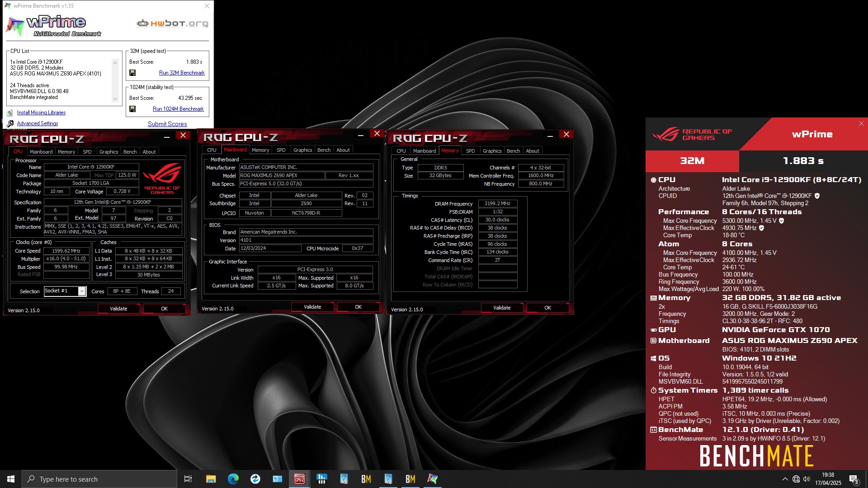The width and height of the screenshot is (868, 488).
Task: Launch Microsoft Edge from the taskbar
Action: [233, 479]
